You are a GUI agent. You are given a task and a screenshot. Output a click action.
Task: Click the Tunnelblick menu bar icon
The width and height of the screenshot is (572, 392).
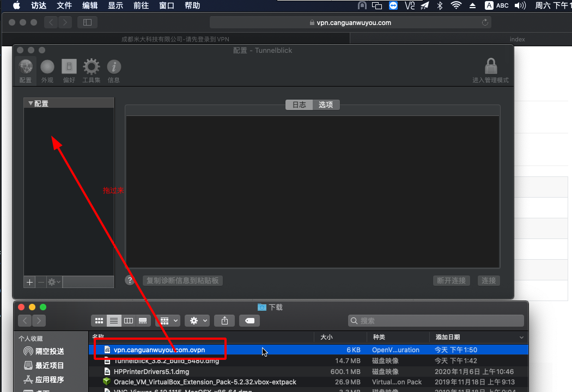362,5
